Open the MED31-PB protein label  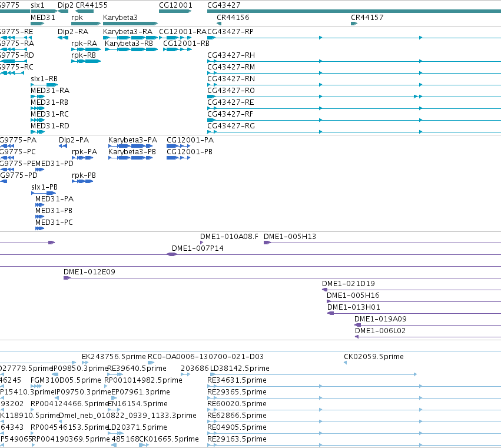[54, 211]
